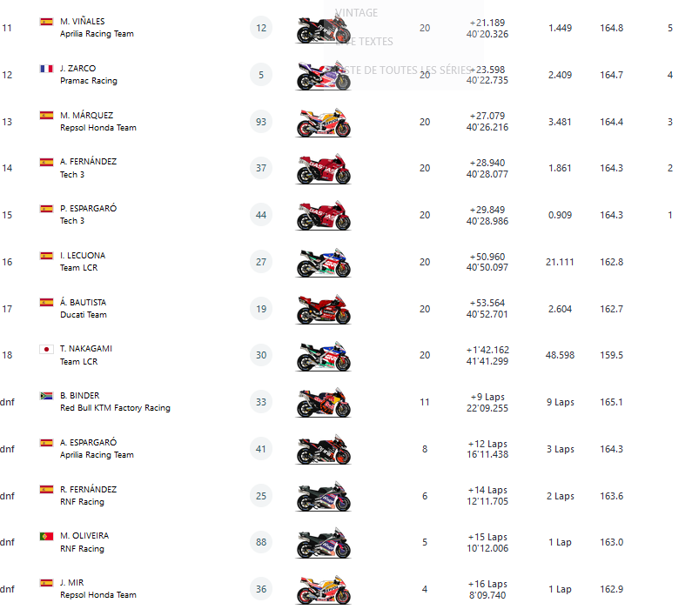Click the French flag beside J. Zarco
Screen dimensions: 692x616
click(46, 68)
